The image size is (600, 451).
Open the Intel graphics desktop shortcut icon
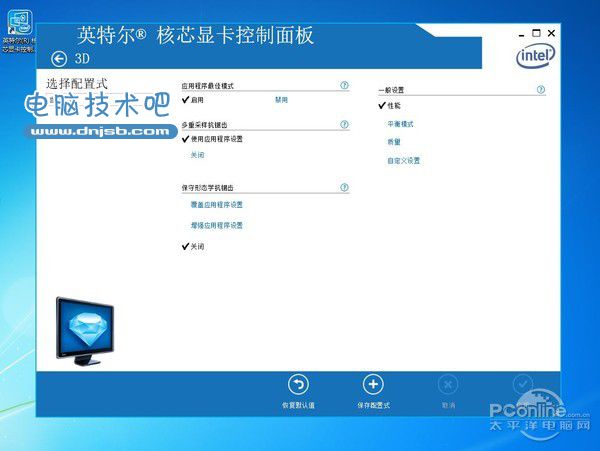(x=19, y=31)
